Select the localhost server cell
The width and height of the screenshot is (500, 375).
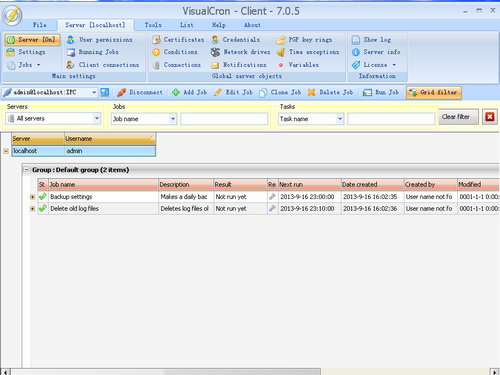[x=38, y=151]
